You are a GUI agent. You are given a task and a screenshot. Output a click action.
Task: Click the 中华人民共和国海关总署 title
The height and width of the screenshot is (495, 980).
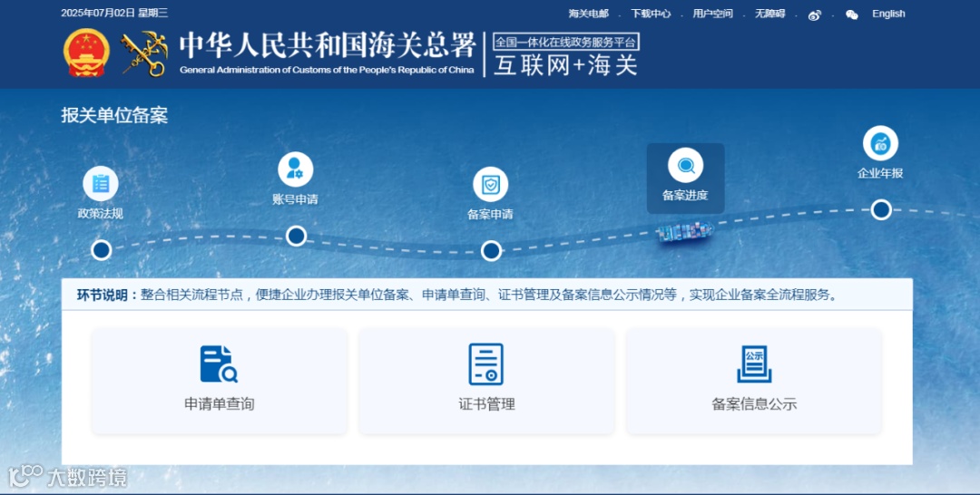(328, 45)
